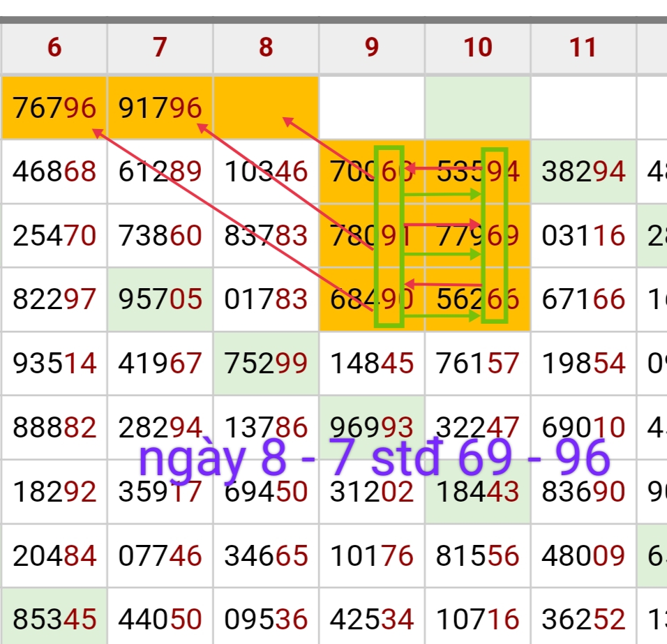Click the cell showing 34665

pyautogui.click(x=266, y=556)
